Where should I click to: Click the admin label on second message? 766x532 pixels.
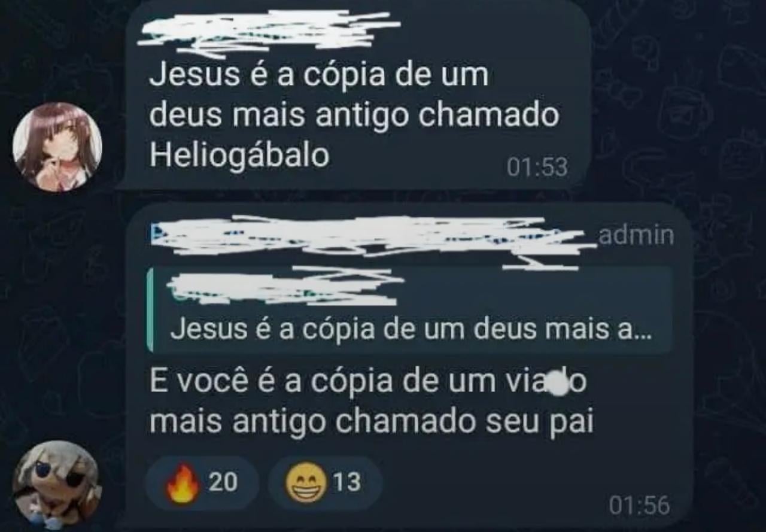636,236
